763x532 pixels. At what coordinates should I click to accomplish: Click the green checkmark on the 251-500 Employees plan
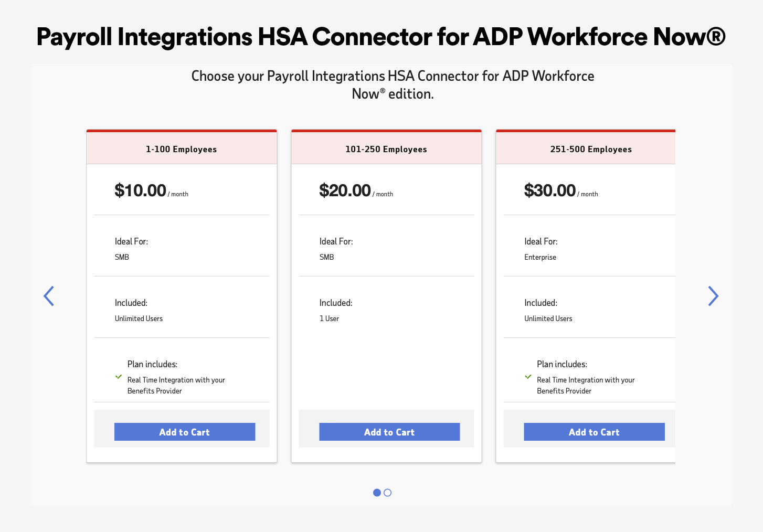coord(528,377)
